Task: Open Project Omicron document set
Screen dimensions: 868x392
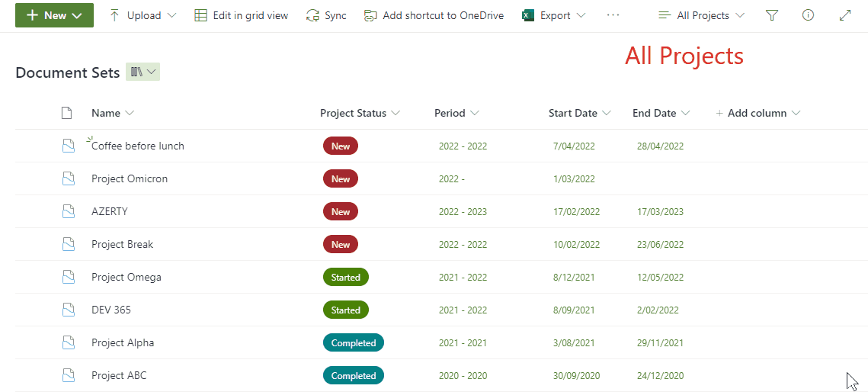Action: (130, 178)
